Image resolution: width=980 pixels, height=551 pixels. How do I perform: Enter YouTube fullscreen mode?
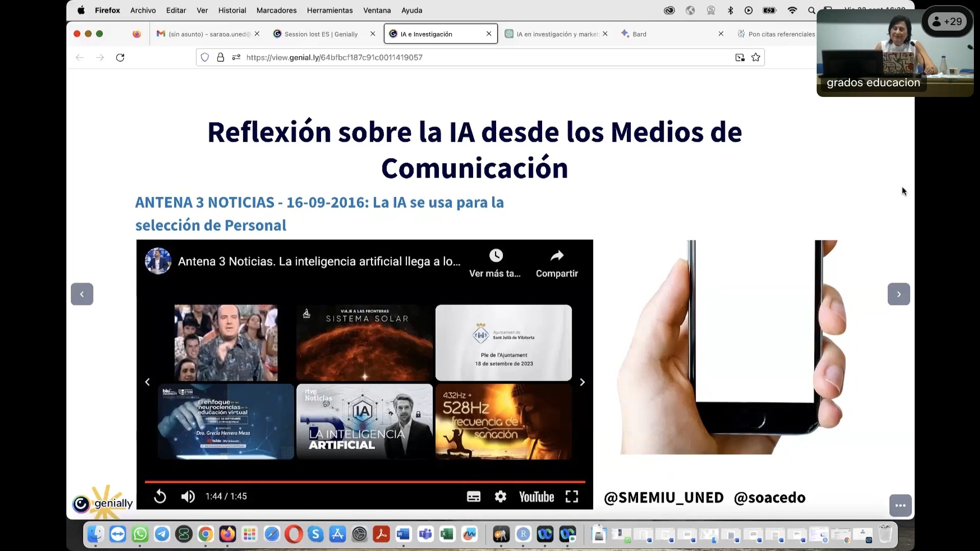[572, 496]
